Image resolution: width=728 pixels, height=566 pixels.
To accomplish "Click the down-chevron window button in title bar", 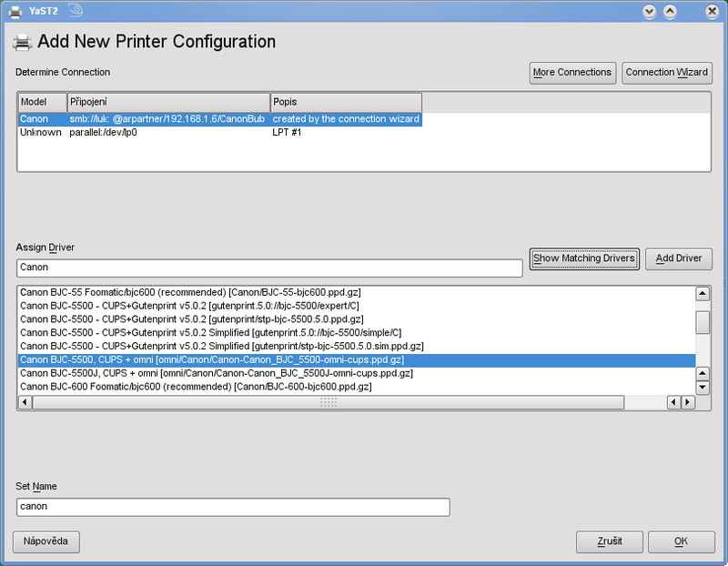I will pyautogui.click(x=649, y=11).
